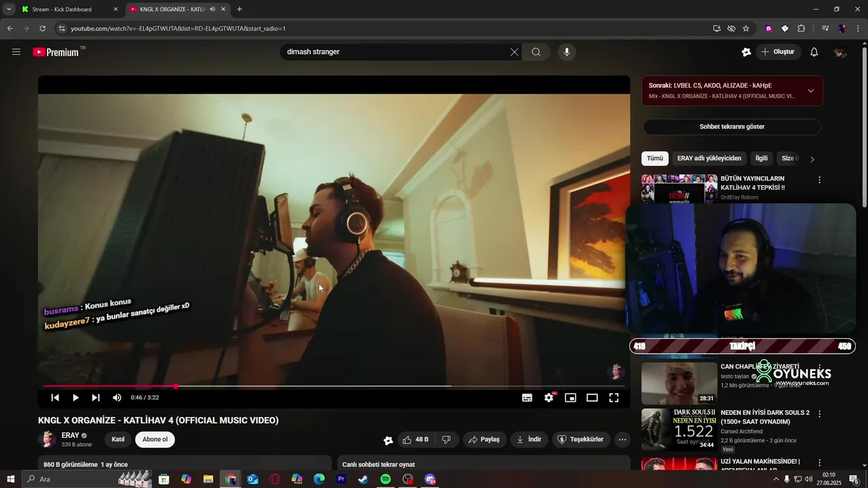The image size is (868, 488).
Task: Open the Oluştur create button
Action: 778,52
